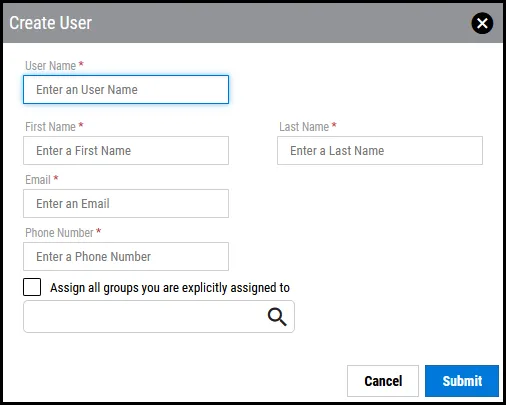Click the 'Phone Number' field label
Screen dimensions: 506x405
pos(59,233)
